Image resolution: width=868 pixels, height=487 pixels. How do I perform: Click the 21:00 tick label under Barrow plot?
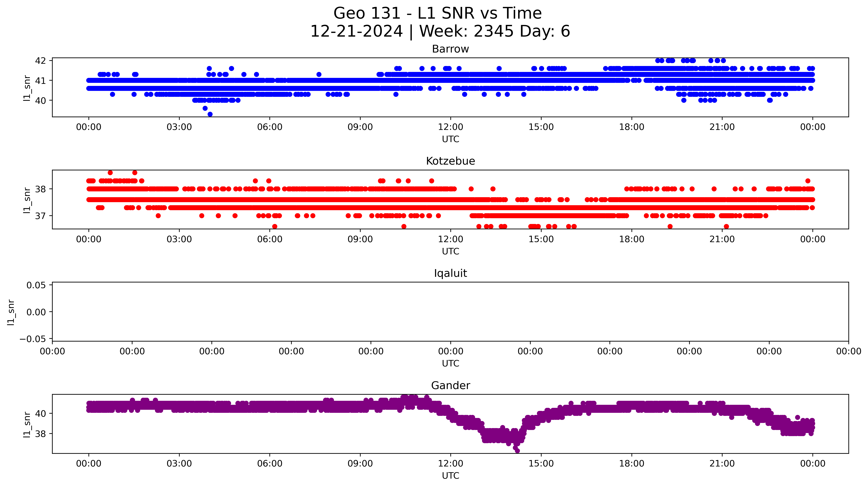(x=722, y=127)
